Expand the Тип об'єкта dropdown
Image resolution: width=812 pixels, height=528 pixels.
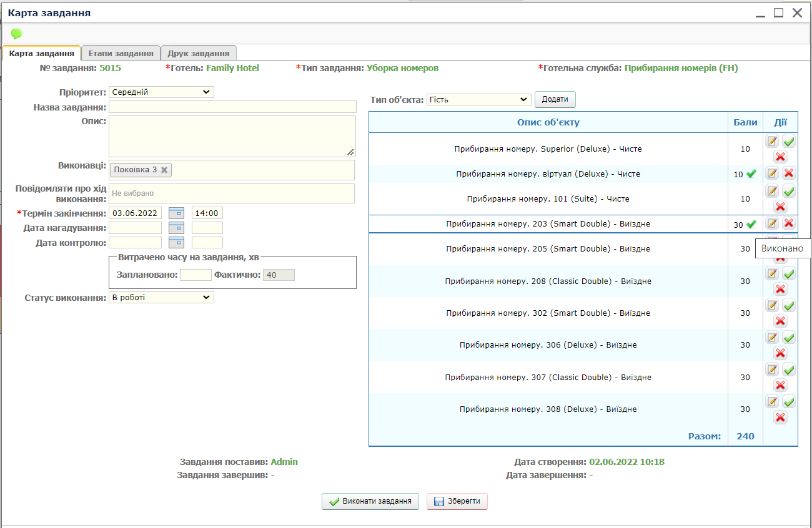point(478,100)
